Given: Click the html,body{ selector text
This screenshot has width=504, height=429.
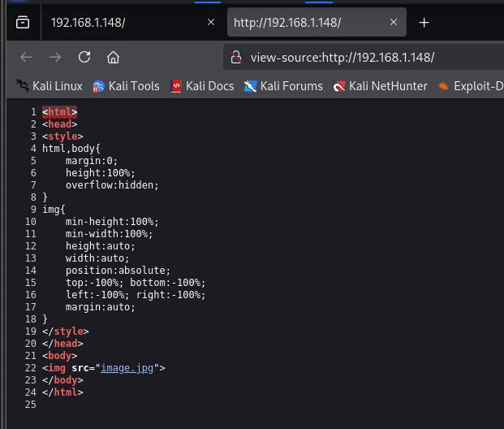Looking at the screenshot, I should click(71, 149).
